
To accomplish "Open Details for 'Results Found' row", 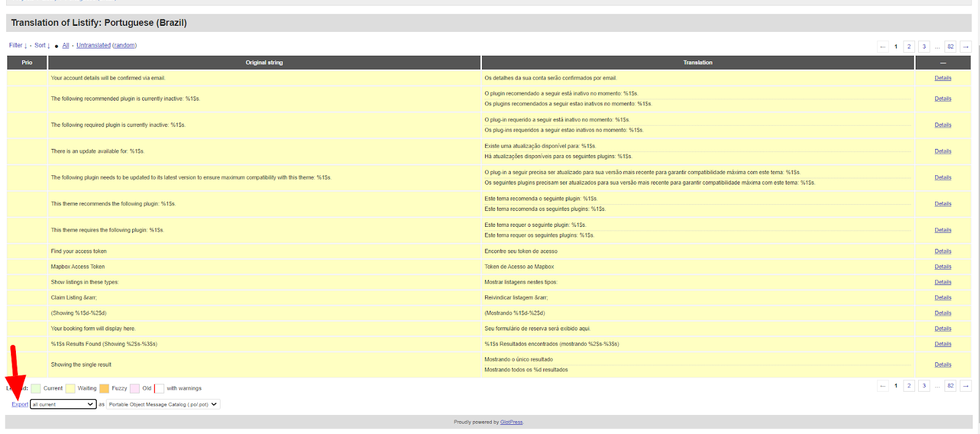I will (943, 344).
